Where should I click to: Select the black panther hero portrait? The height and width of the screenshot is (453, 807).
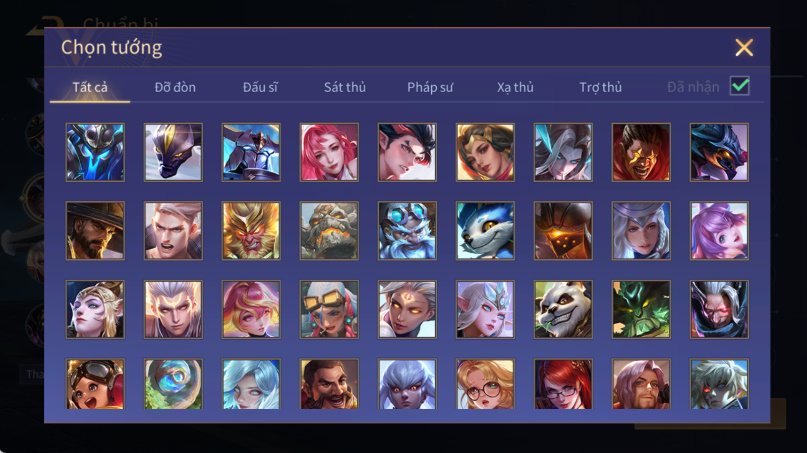pos(173,152)
